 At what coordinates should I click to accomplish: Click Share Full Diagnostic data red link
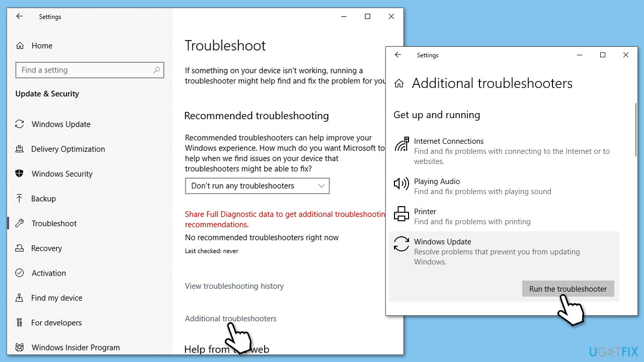point(285,219)
